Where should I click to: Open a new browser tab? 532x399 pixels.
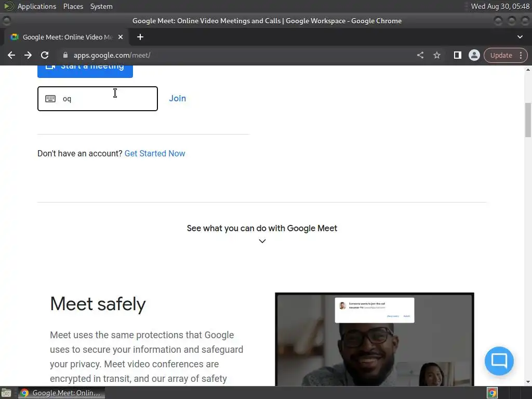pos(140,37)
